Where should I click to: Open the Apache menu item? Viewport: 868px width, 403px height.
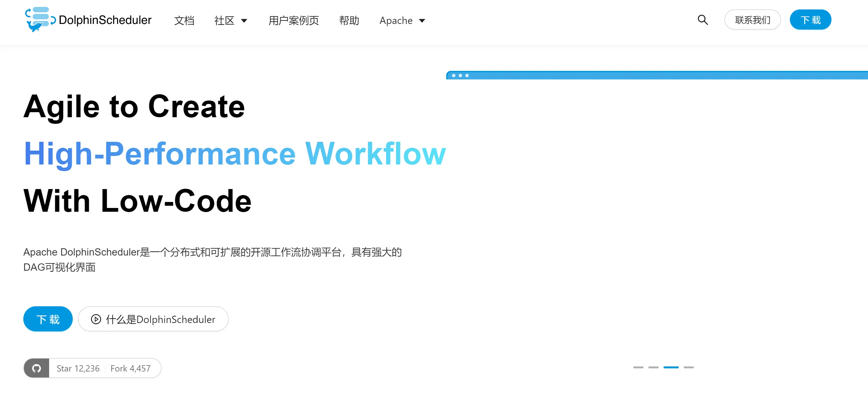[396, 20]
